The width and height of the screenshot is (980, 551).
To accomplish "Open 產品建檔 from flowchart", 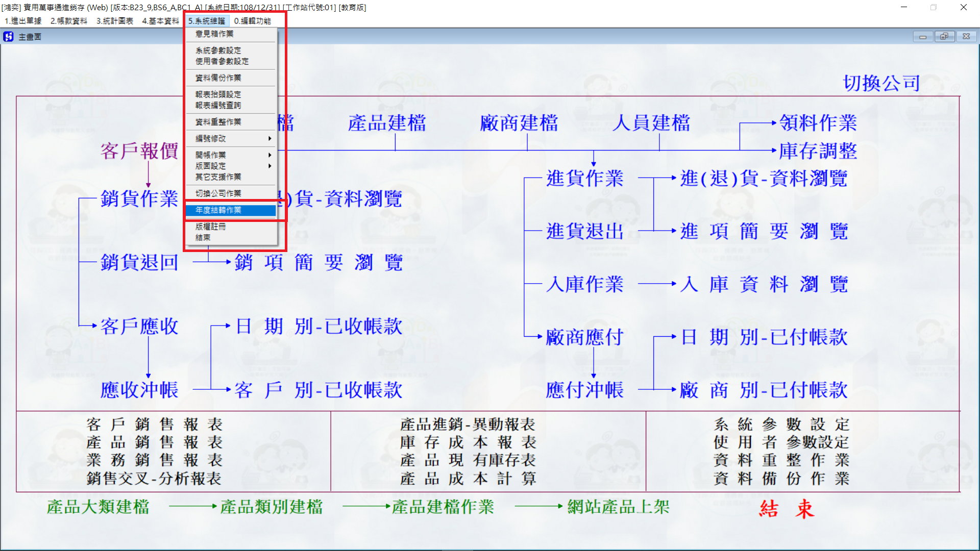I will point(387,123).
